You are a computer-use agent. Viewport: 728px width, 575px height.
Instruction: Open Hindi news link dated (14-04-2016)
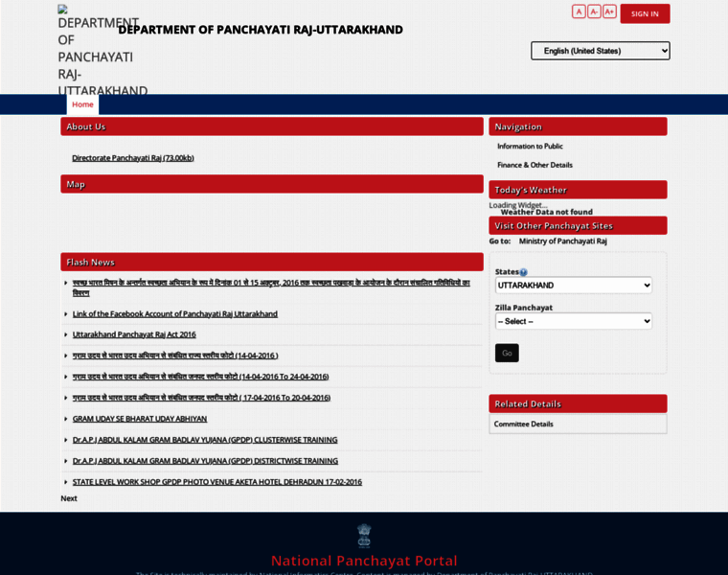click(175, 356)
